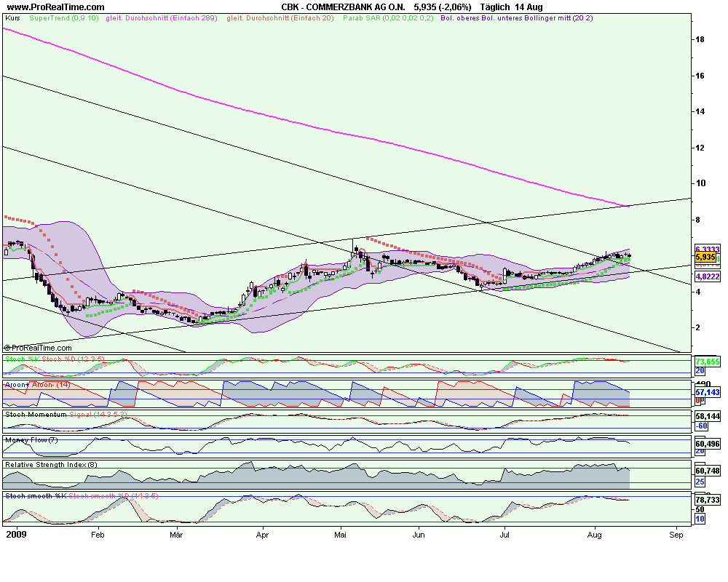
Task: Click the Jun label on time axis
Action: click(419, 535)
